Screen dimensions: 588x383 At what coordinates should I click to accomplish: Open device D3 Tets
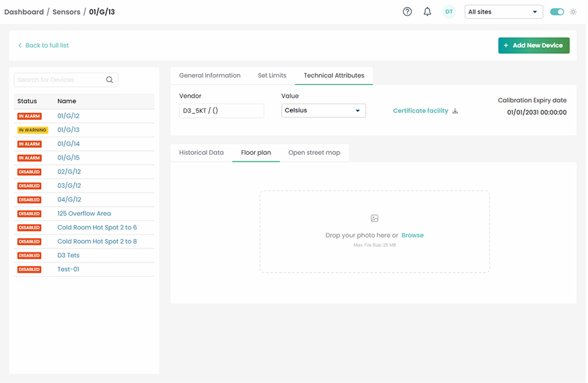point(68,255)
